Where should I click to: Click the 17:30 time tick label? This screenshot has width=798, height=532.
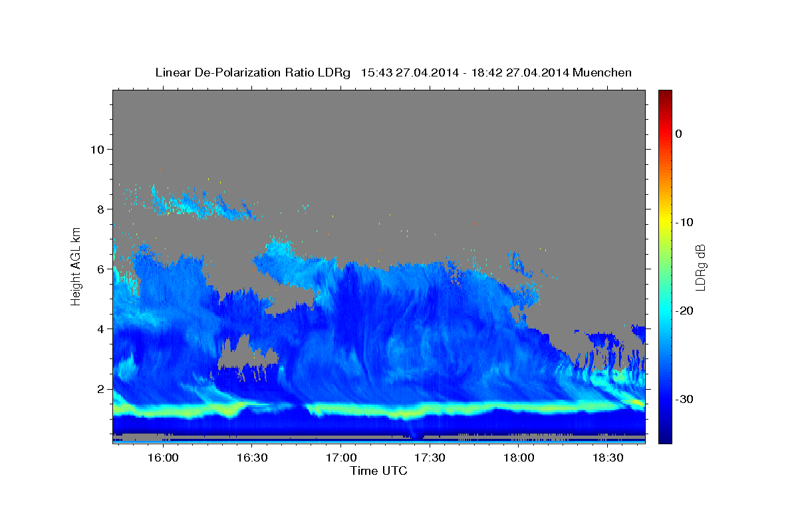tap(430, 458)
